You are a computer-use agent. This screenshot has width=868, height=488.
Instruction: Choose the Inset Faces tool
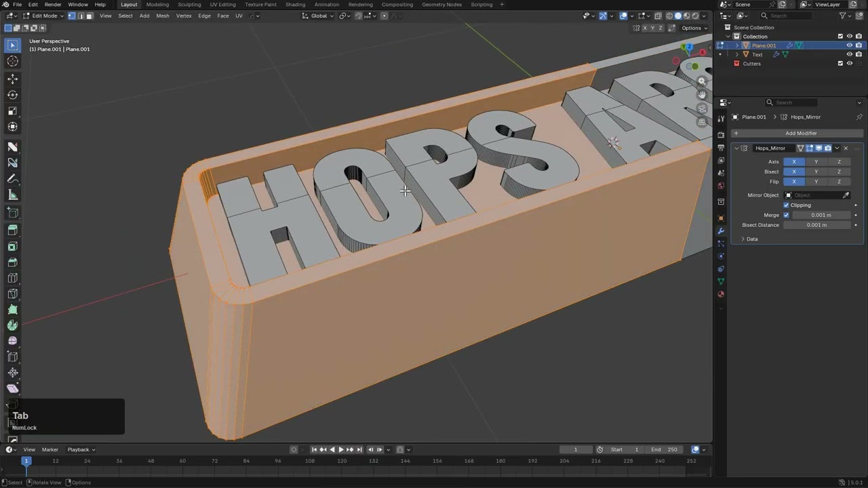pos(12,246)
